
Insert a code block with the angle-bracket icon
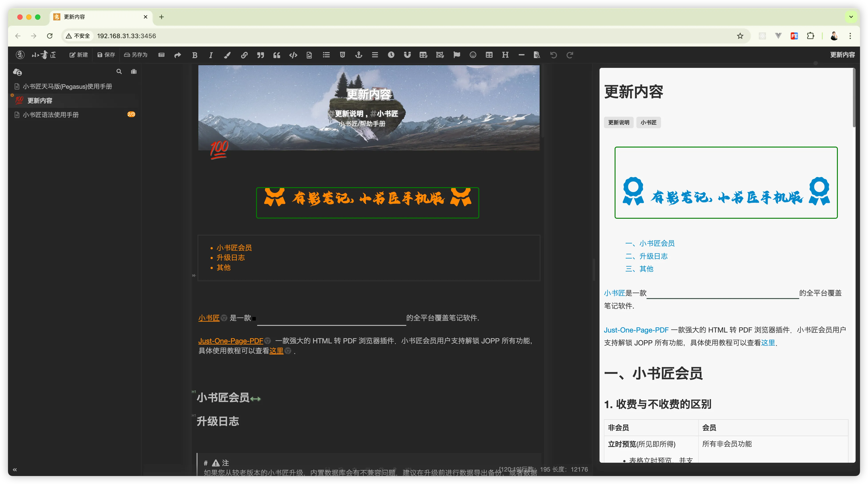click(293, 55)
